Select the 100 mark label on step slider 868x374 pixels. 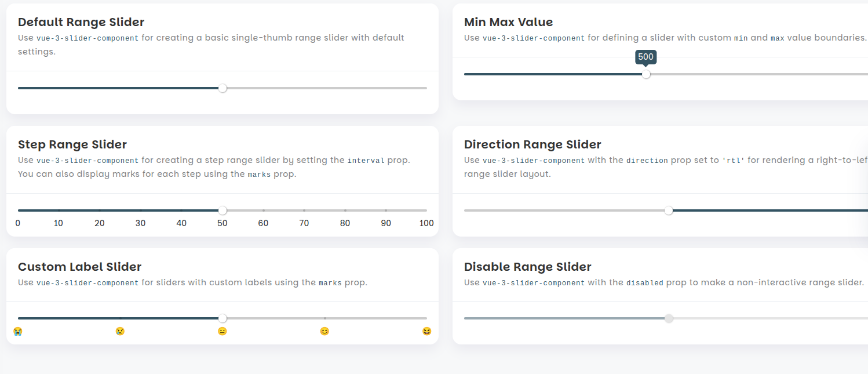click(x=426, y=223)
